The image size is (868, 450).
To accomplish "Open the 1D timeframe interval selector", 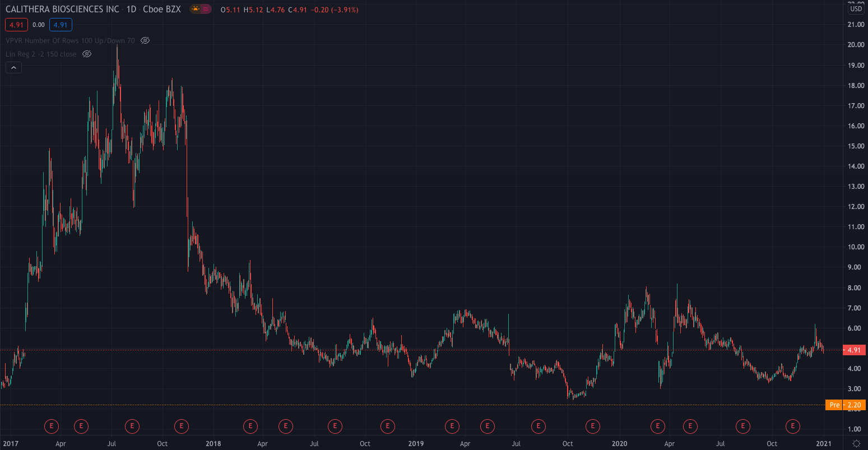I will click(x=133, y=9).
